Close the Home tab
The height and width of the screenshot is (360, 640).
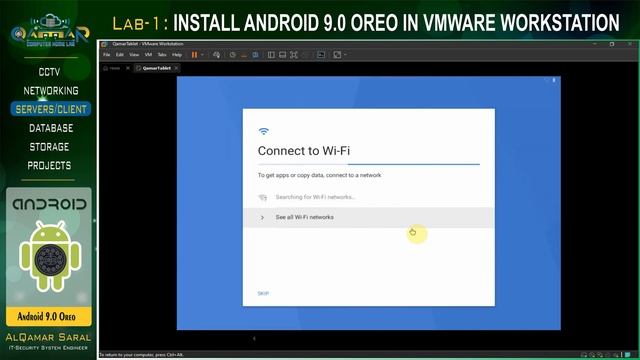(128, 68)
